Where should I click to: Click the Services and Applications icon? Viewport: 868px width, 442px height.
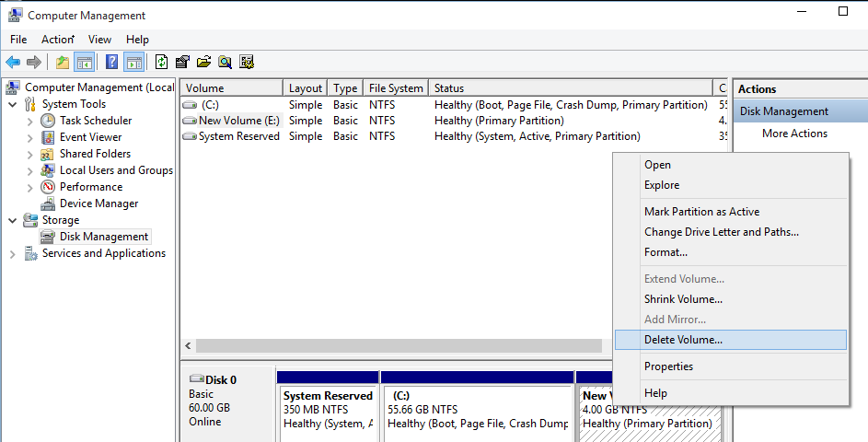[30, 253]
